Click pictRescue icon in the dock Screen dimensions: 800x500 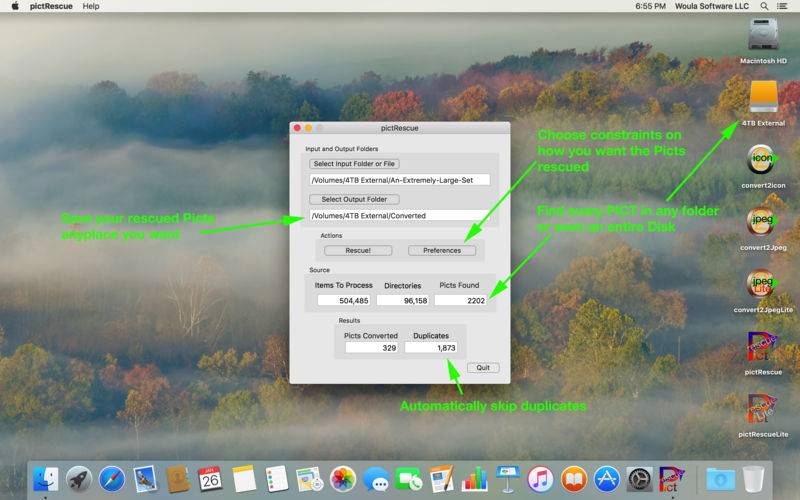click(671, 480)
